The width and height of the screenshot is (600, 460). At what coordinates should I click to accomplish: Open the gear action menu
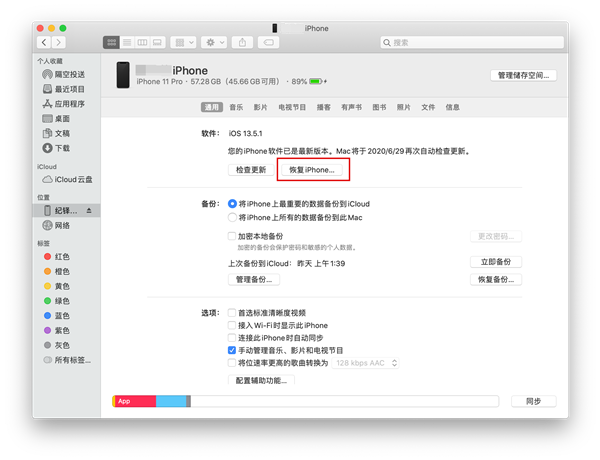point(215,42)
